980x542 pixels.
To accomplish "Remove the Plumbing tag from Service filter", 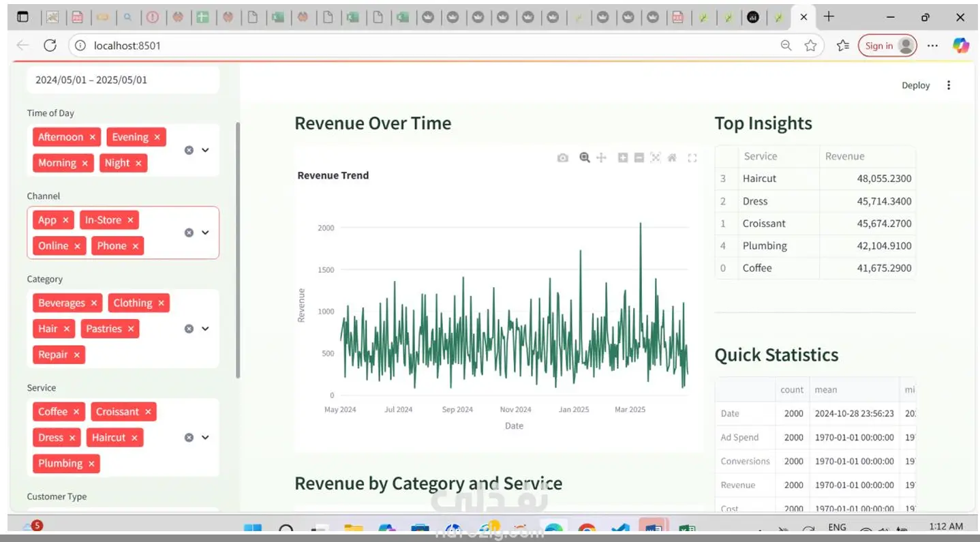I will point(91,464).
